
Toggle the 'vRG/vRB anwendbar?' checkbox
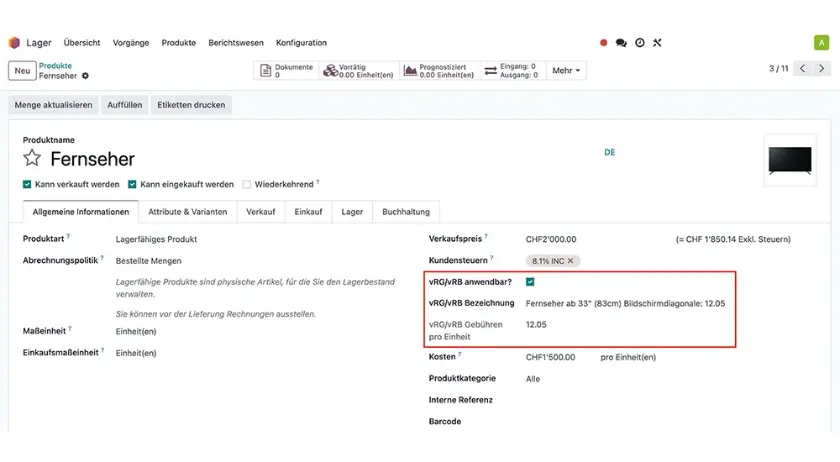click(530, 282)
